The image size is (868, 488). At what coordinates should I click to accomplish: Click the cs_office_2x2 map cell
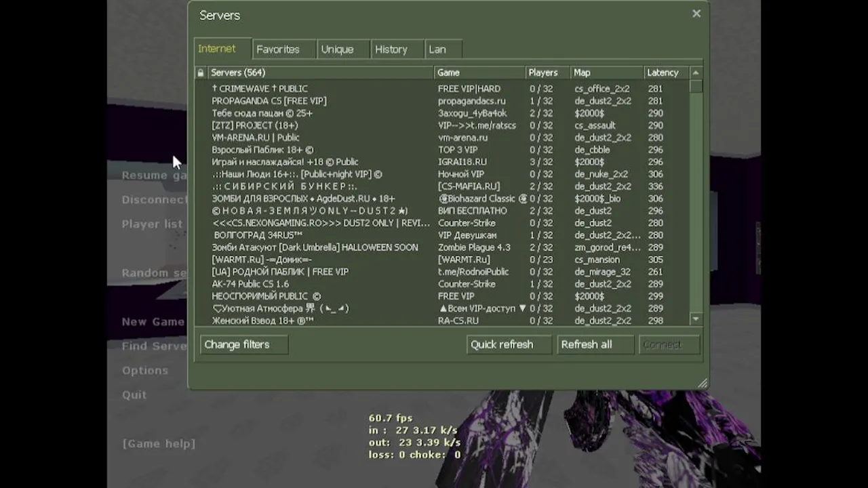click(x=602, y=89)
